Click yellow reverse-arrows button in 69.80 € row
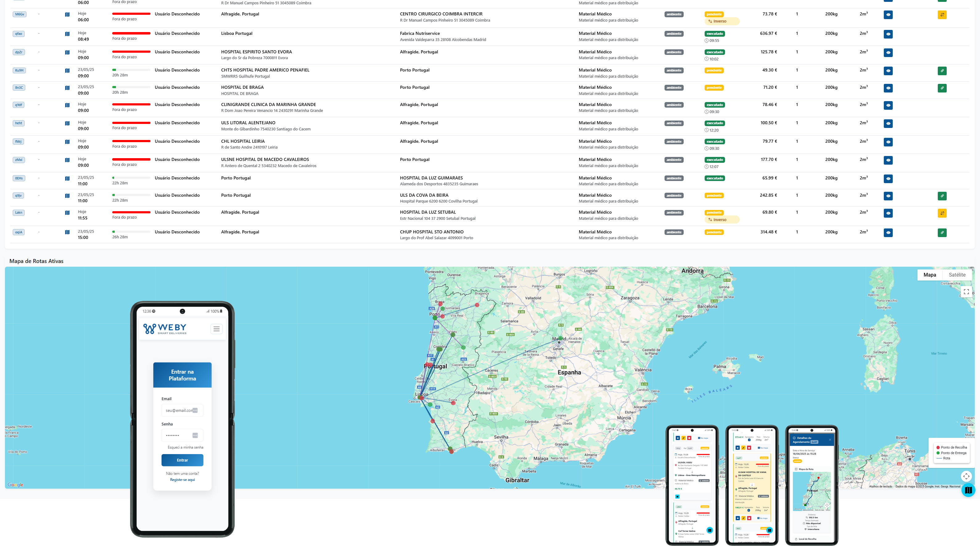980x546 pixels. tap(942, 213)
